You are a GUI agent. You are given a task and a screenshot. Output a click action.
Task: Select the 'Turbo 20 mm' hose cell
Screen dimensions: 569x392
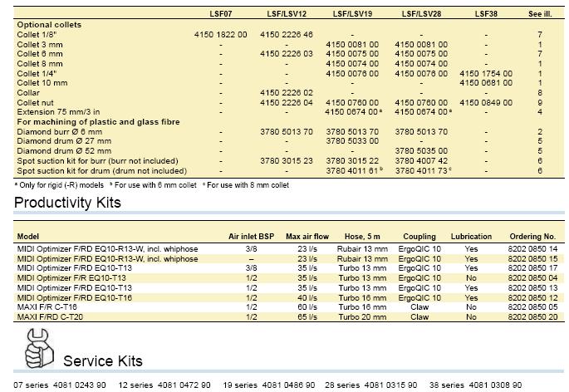[362, 317]
